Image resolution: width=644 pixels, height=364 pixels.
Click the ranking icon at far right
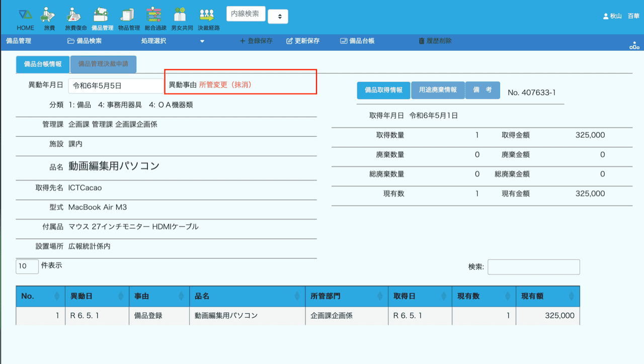(x=634, y=46)
